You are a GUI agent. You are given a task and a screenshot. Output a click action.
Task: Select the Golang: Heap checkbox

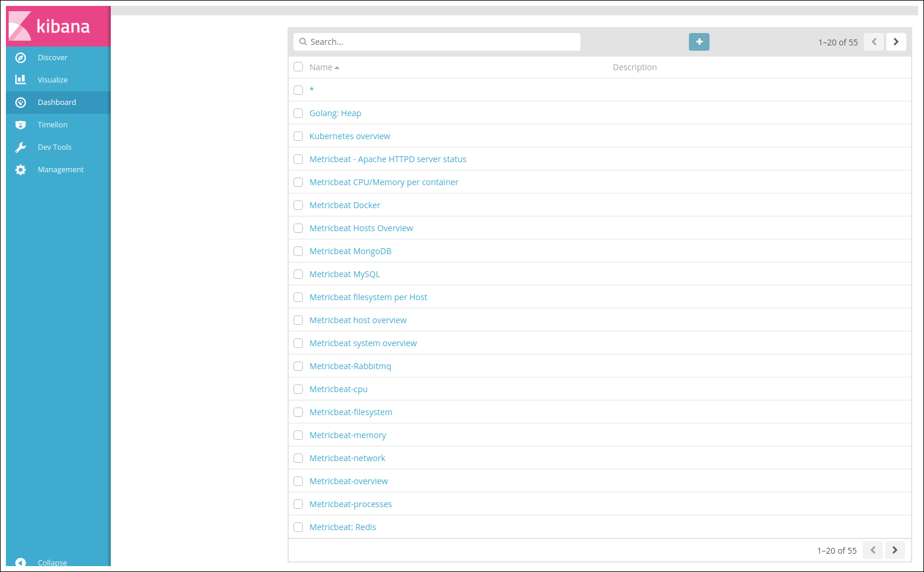[x=298, y=113]
